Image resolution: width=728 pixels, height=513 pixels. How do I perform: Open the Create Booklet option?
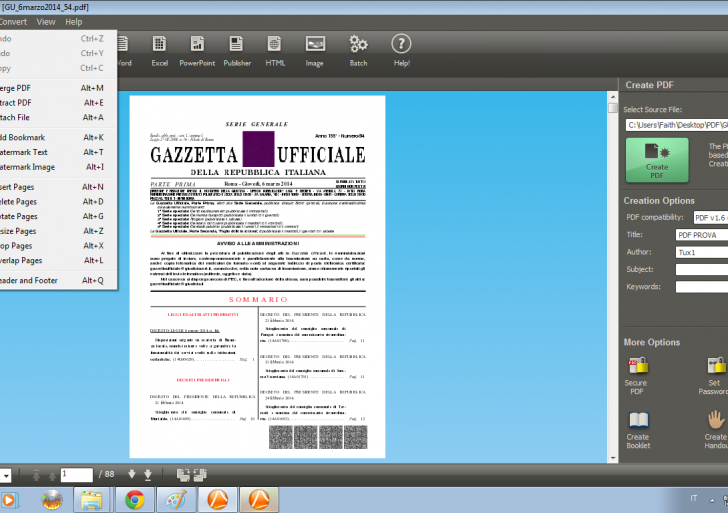[x=637, y=427]
